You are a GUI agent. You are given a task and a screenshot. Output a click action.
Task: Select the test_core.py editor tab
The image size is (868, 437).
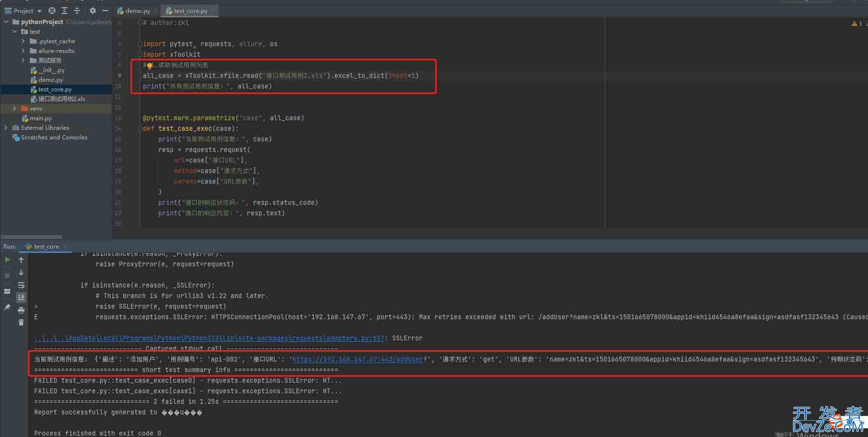pyautogui.click(x=191, y=11)
